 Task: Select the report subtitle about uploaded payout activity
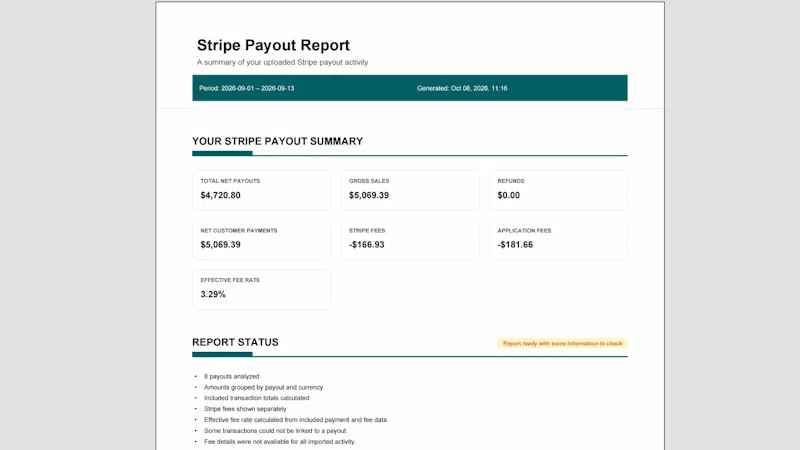tap(282, 62)
